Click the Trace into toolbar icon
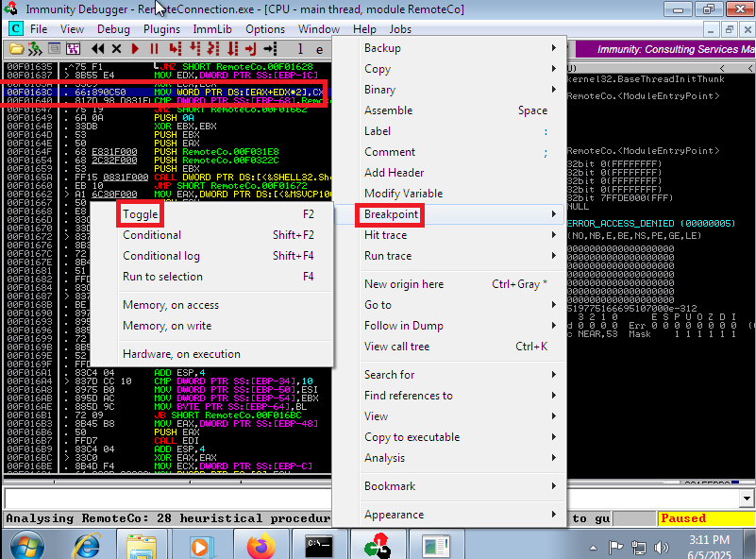756x559 pixels. tap(213, 49)
